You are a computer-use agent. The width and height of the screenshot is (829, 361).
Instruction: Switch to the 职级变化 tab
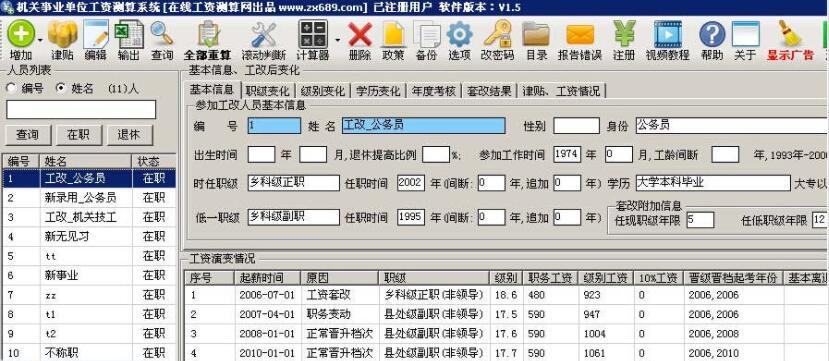(268, 91)
